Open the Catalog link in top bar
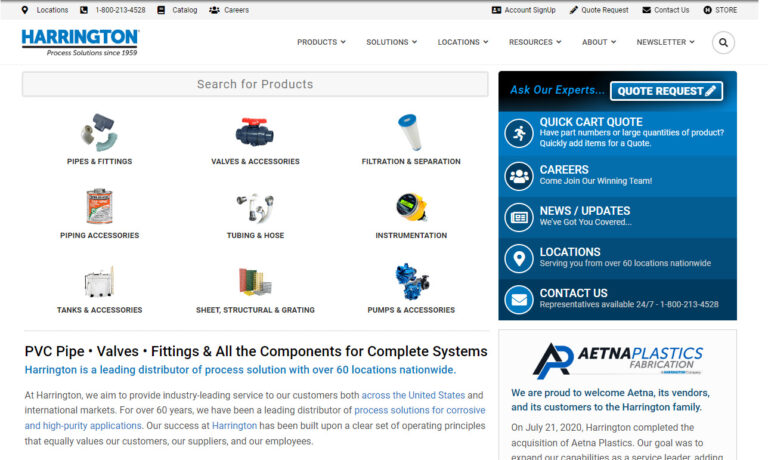This screenshot has height=460, width=768. (185, 10)
